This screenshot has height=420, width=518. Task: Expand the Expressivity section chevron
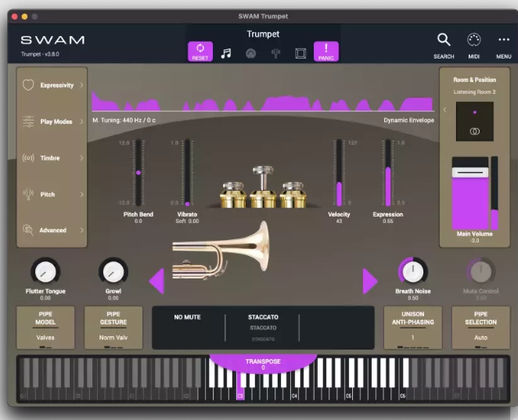[81, 85]
